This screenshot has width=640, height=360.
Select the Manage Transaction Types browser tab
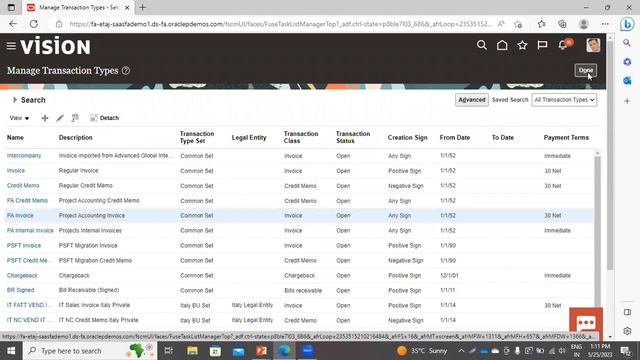pyautogui.click(x=78, y=7)
